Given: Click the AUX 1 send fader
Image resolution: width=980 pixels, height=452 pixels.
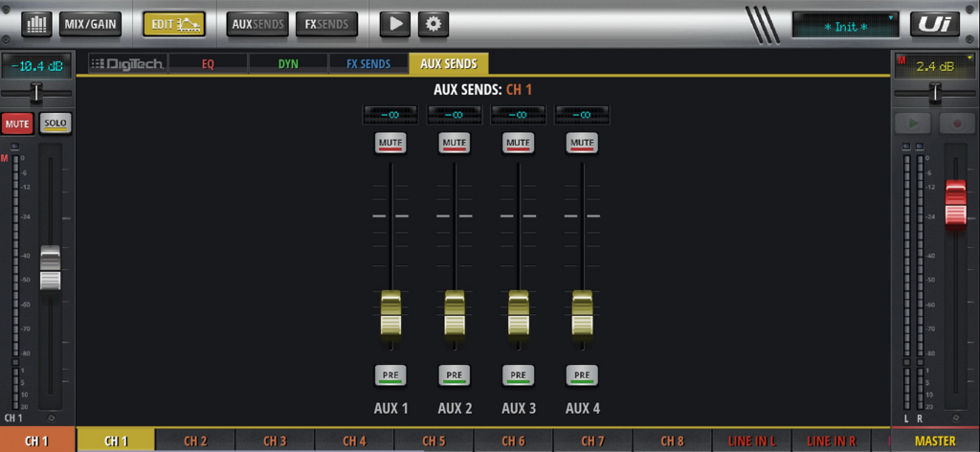Looking at the screenshot, I should pyautogui.click(x=390, y=314).
